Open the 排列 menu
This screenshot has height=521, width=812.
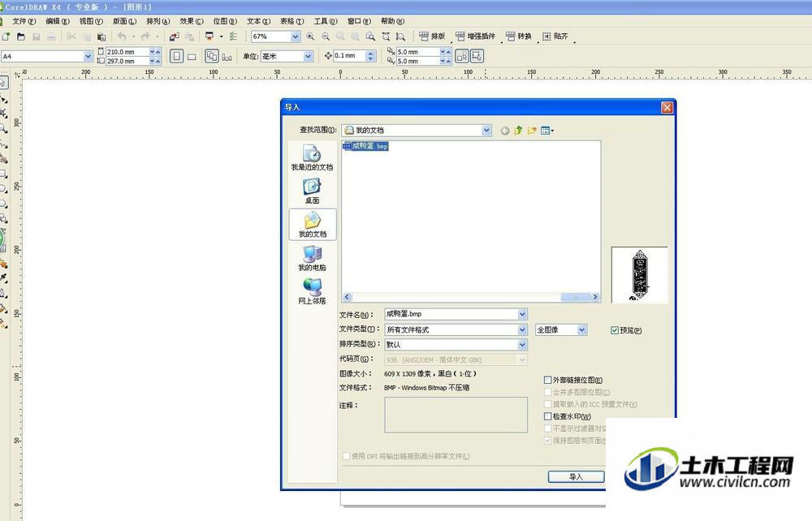(158, 21)
